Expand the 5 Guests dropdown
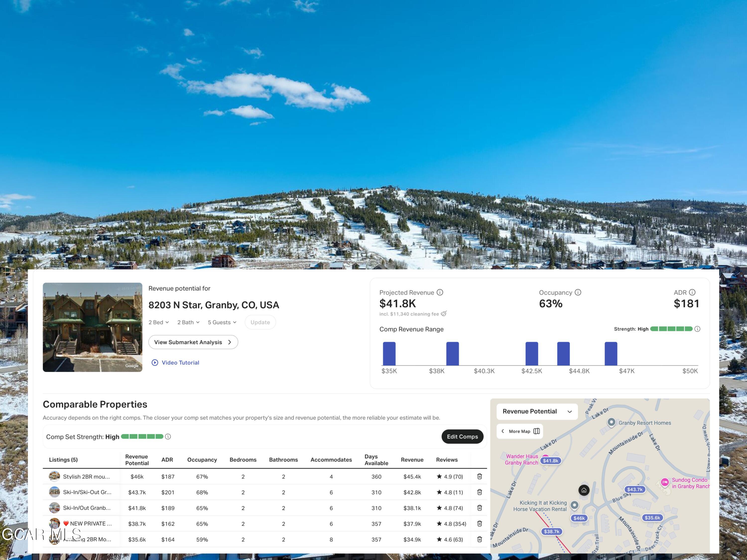This screenshot has height=560, width=747. [x=222, y=322]
